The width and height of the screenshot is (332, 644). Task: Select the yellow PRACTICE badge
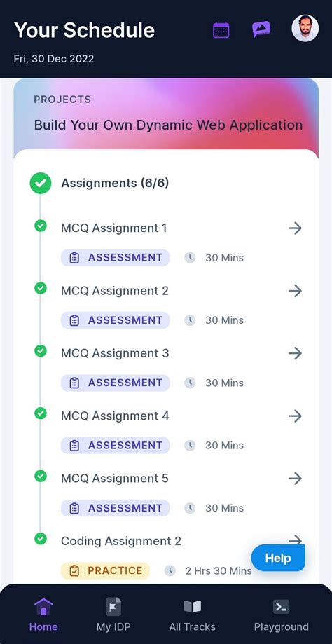coord(106,570)
